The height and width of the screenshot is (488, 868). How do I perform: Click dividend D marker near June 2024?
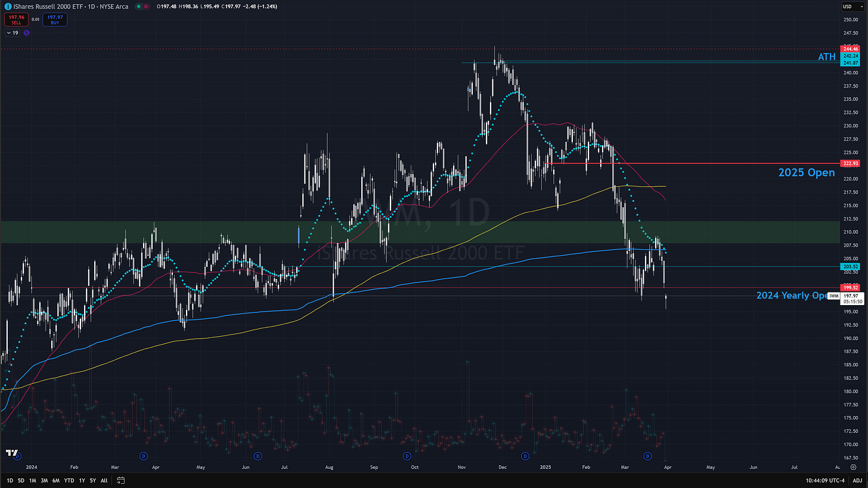[258, 456]
